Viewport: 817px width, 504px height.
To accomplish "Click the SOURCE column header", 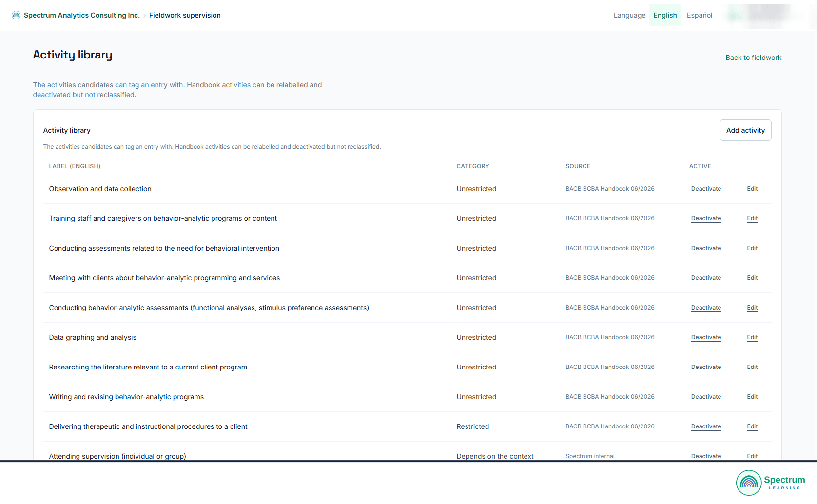I will 578,166.
